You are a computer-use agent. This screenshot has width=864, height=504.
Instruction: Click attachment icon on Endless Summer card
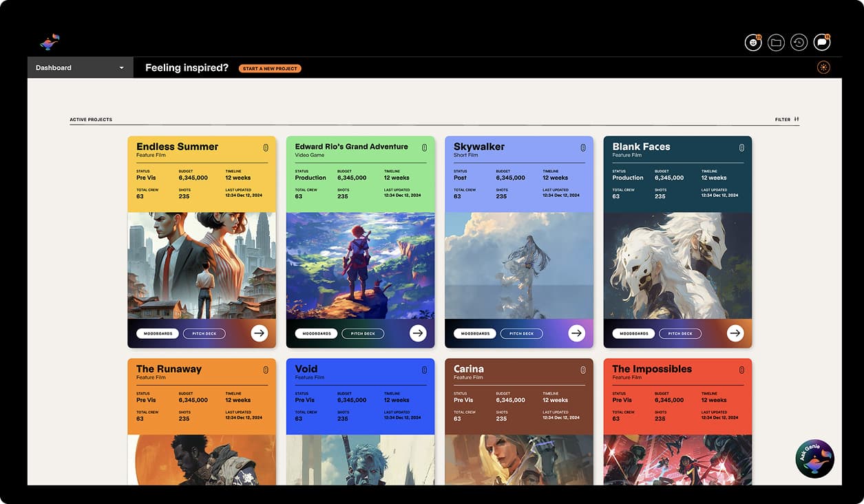[265, 147]
